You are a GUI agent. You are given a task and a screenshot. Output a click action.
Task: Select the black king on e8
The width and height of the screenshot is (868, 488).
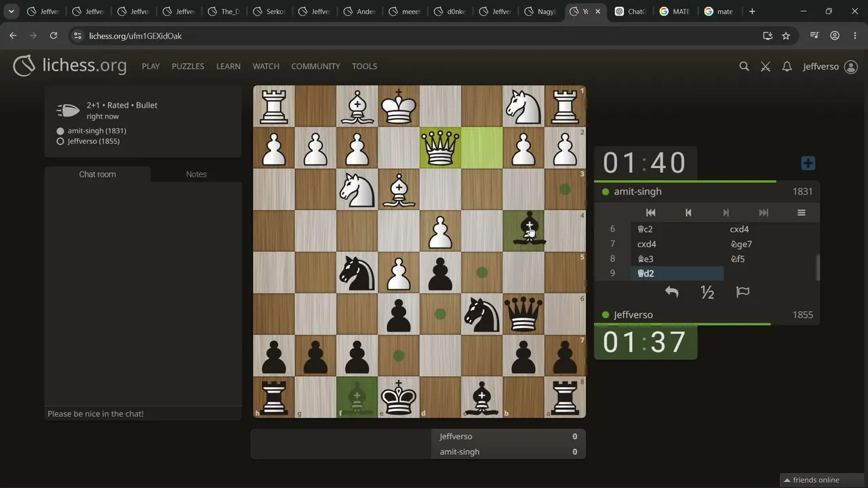click(x=399, y=397)
